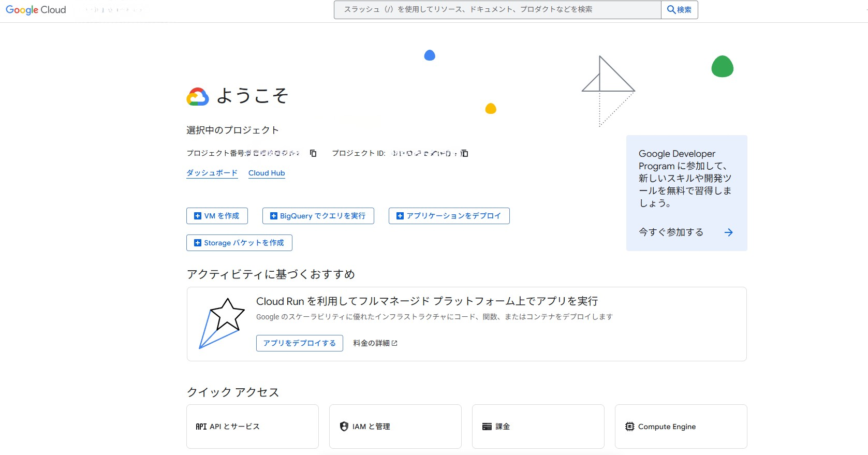Click the colorful cloud icon beside ようこそ
This screenshot has width=868, height=455.
198,97
